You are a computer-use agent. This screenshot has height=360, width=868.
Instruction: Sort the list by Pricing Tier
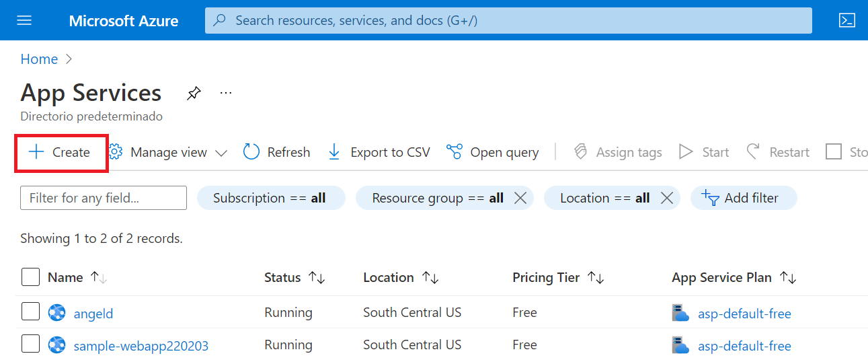pyautogui.click(x=596, y=277)
